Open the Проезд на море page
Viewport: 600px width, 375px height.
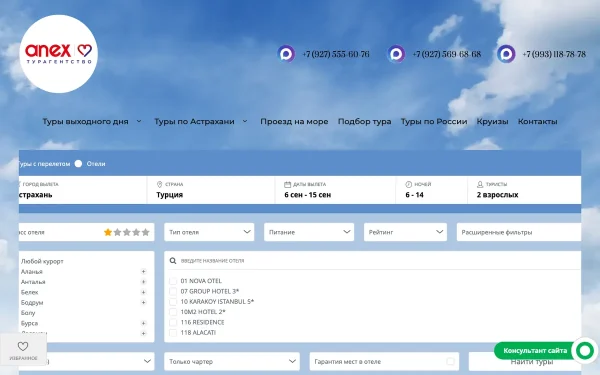click(x=294, y=122)
